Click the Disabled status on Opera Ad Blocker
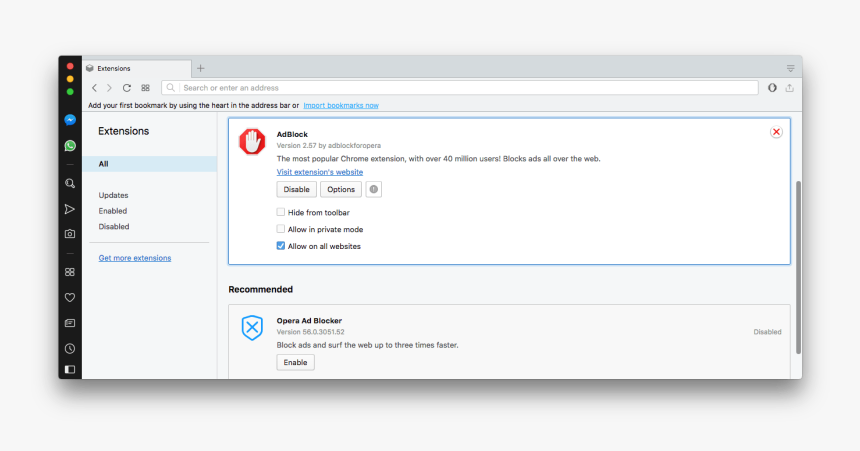This screenshot has height=451, width=860. tap(767, 332)
